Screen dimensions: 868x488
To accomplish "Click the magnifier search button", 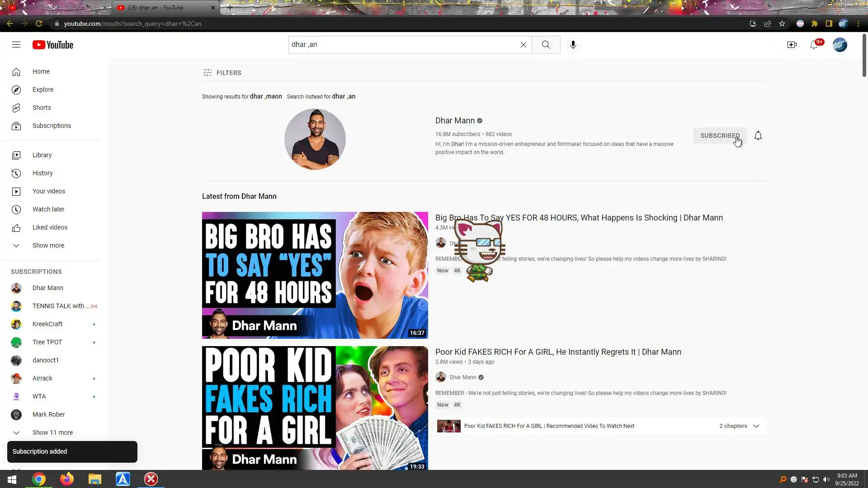I will 546,45.
